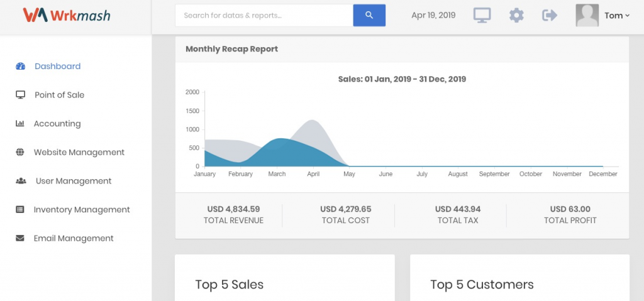Open the monitor icon in header

coord(482,16)
